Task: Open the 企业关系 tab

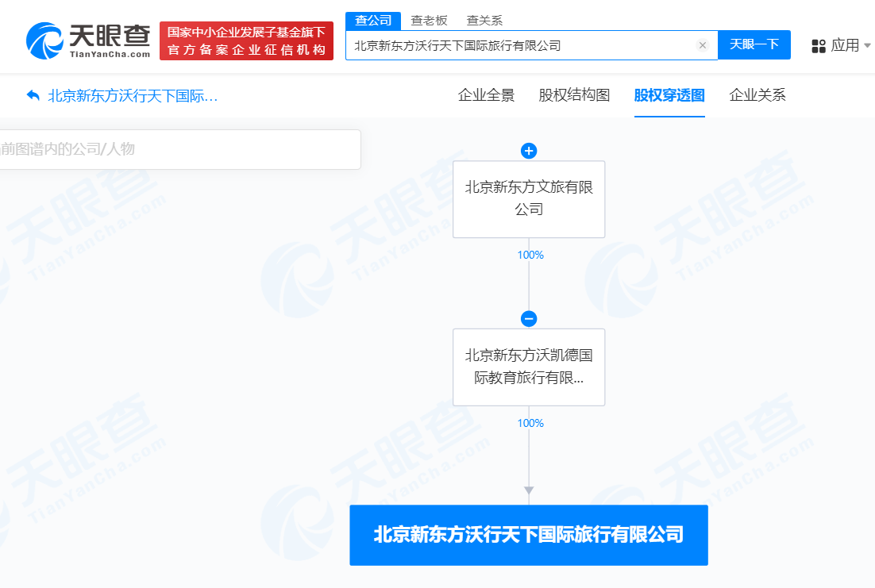Action: point(757,94)
